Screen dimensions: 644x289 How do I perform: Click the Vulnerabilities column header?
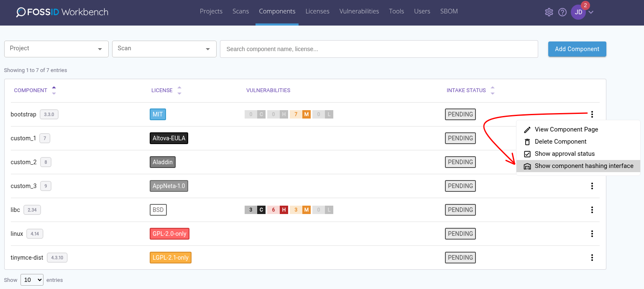pyautogui.click(x=268, y=90)
